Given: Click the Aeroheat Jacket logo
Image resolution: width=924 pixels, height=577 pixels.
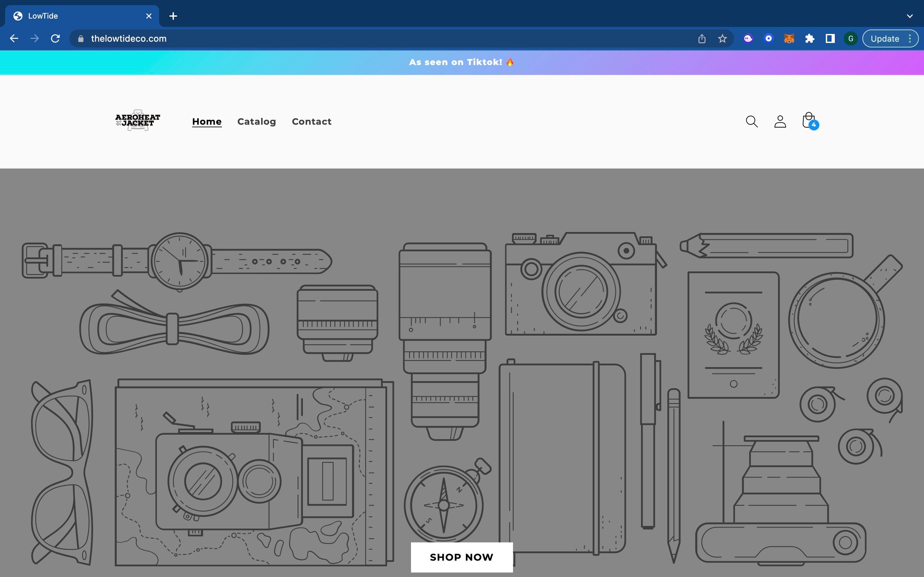Looking at the screenshot, I should coord(137,121).
